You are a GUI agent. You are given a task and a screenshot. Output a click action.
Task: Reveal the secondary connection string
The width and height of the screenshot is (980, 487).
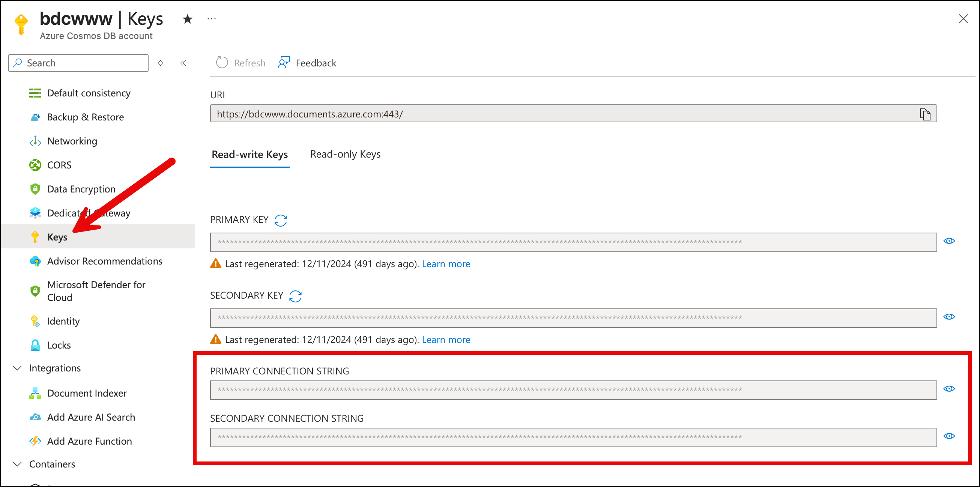949,436
